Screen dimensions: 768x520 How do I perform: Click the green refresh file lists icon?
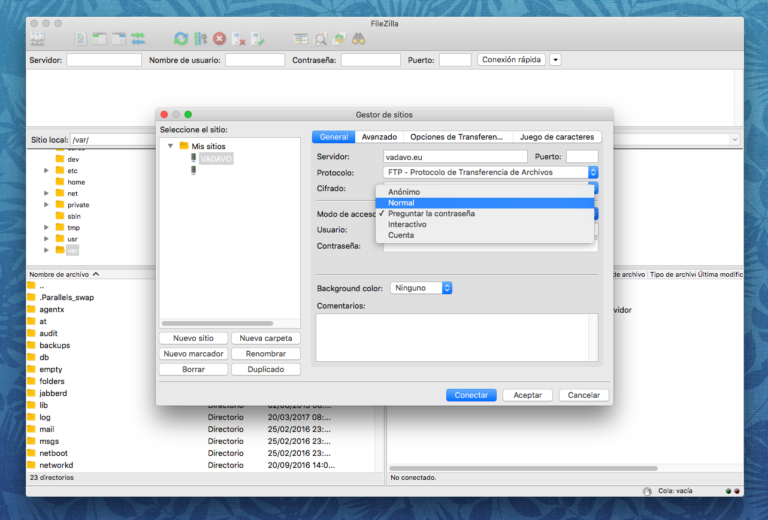(x=181, y=39)
